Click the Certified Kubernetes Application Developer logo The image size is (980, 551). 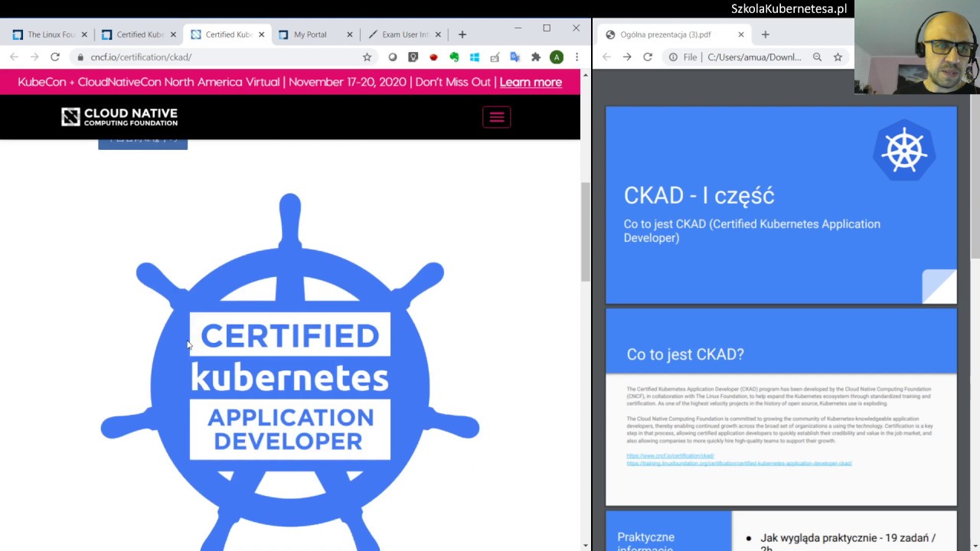click(x=290, y=371)
